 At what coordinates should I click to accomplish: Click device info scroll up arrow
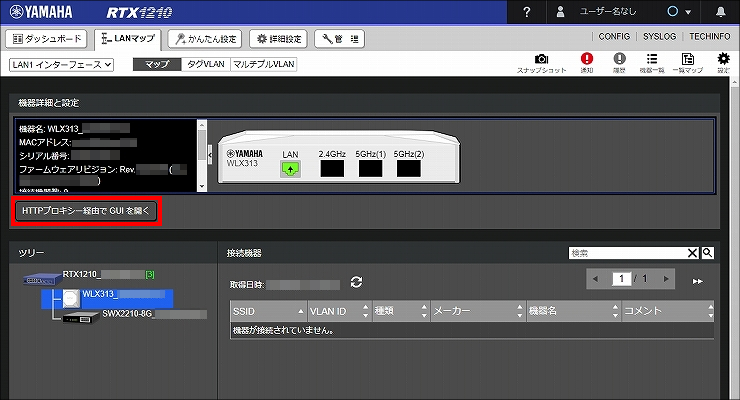tap(202, 125)
